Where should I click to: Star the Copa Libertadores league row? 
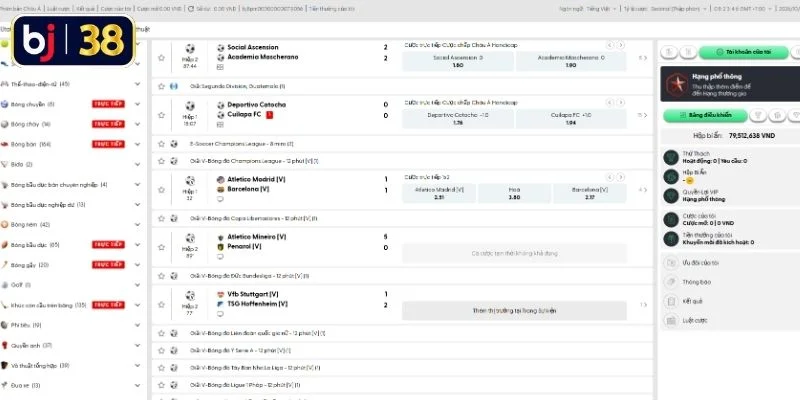(x=161, y=218)
